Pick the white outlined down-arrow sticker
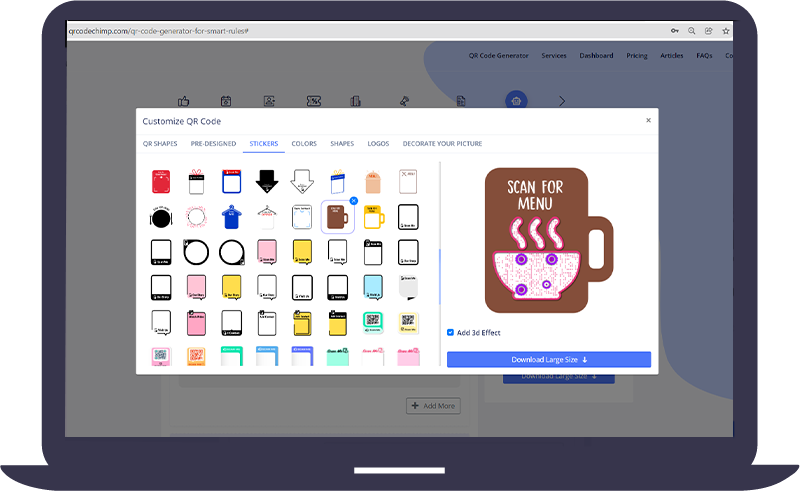This screenshot has width=800, height=491. coord(302,181)
